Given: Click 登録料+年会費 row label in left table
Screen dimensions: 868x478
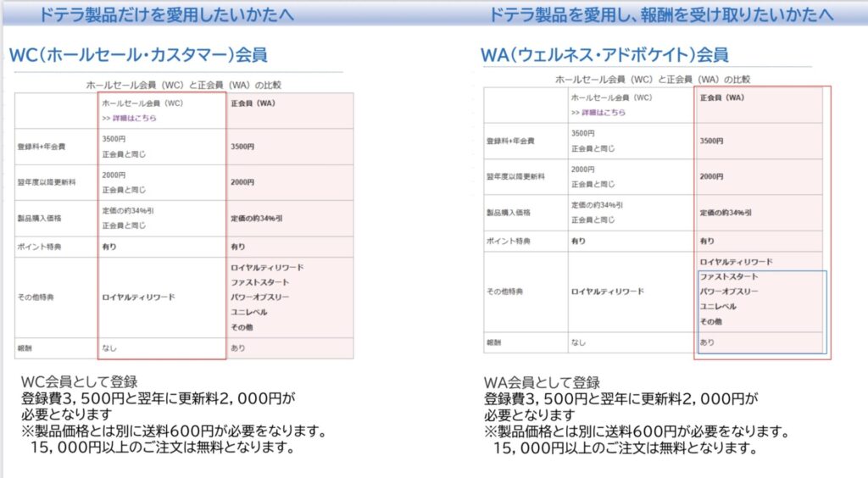Looking at the screenshot, I should [42, 147].
